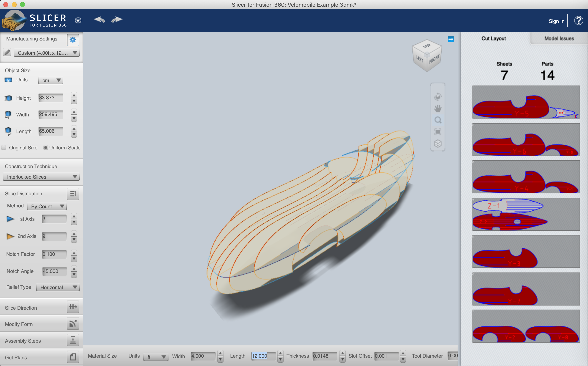
Task: Open the Construction Technique dropdown
Action: [41, 177]
